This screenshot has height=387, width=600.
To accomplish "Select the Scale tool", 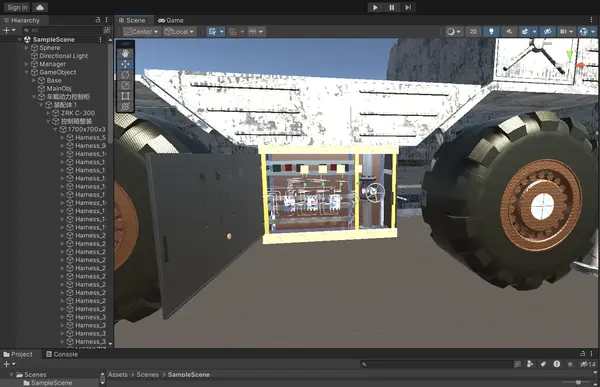I will pyautogui.click(x=125, y=85).
